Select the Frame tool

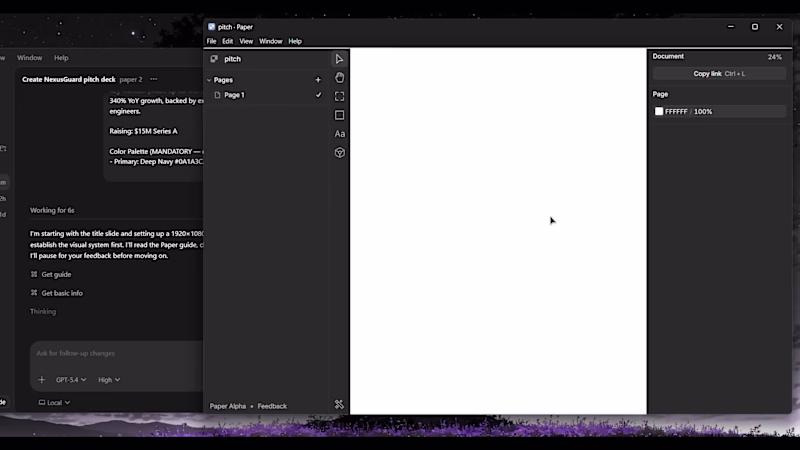pos(339,96)
